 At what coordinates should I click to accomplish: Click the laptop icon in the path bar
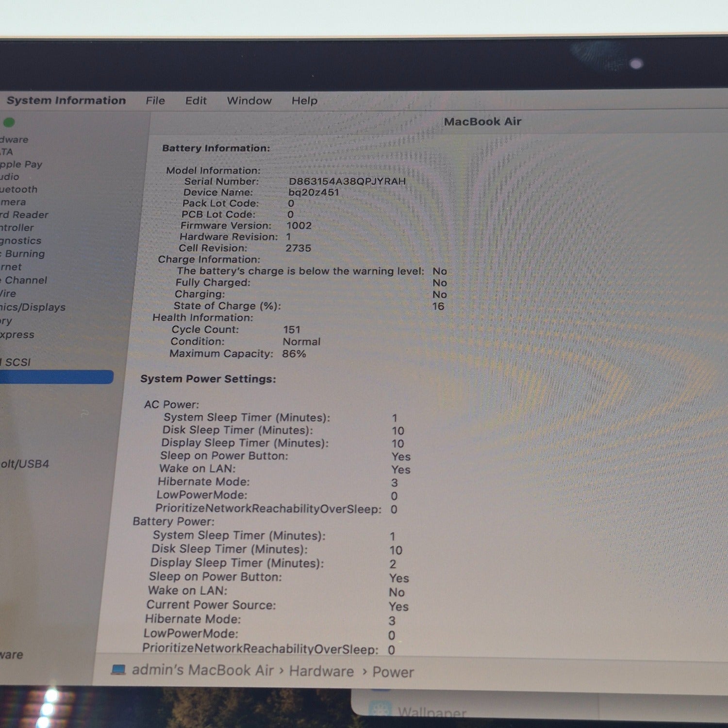(x=118, y=670)
